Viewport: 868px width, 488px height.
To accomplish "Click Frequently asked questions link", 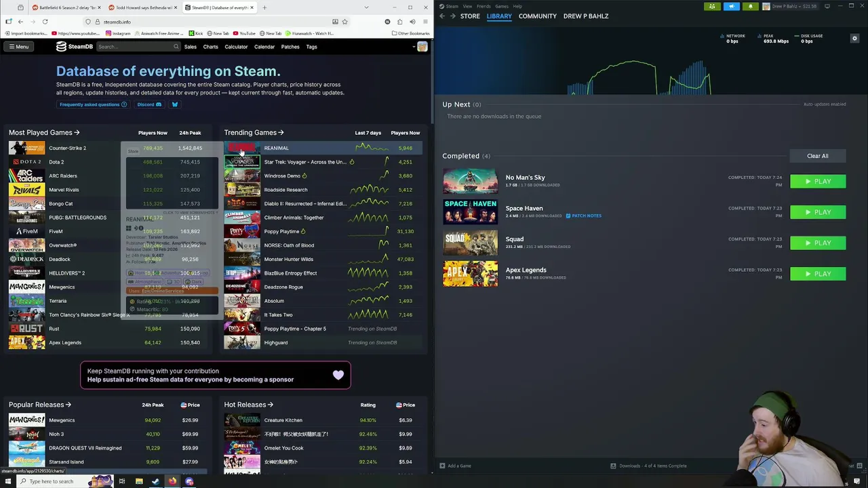I will (x=93, y=104).
